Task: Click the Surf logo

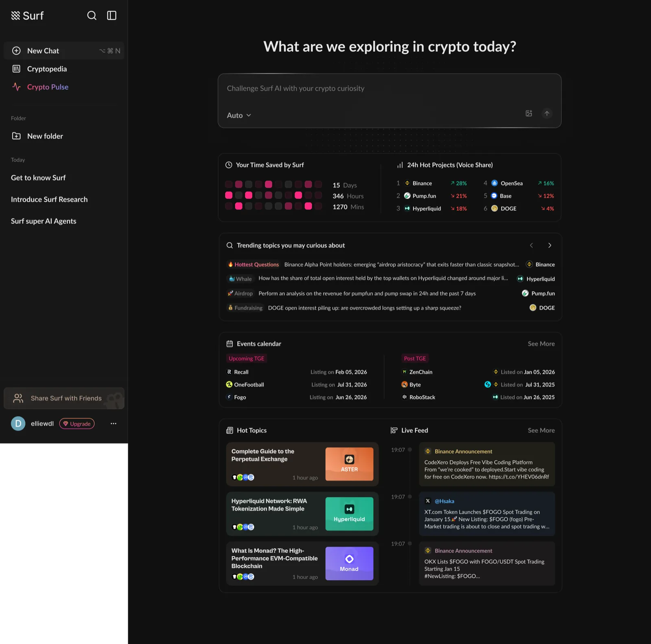Action: click(27, 15)
